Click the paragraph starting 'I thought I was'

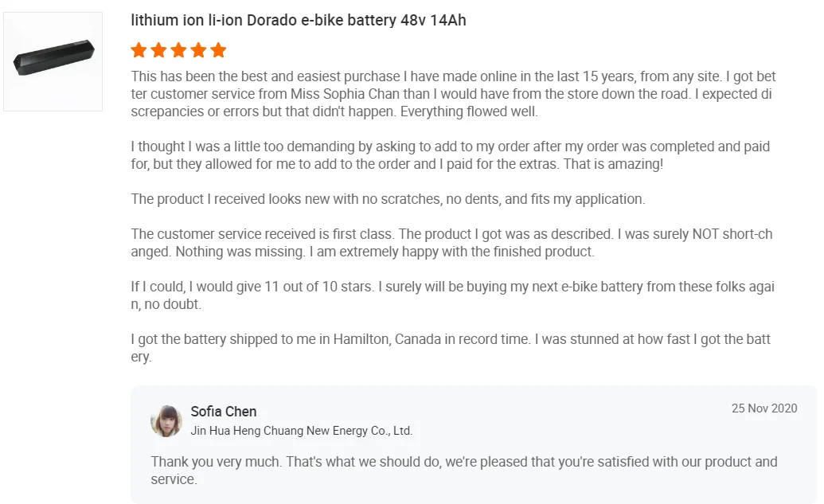coord(450,155)
